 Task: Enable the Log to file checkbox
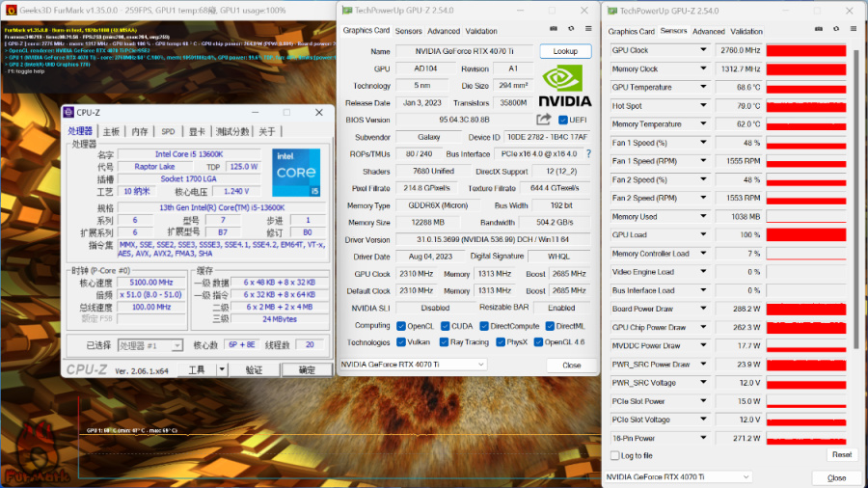615,456
